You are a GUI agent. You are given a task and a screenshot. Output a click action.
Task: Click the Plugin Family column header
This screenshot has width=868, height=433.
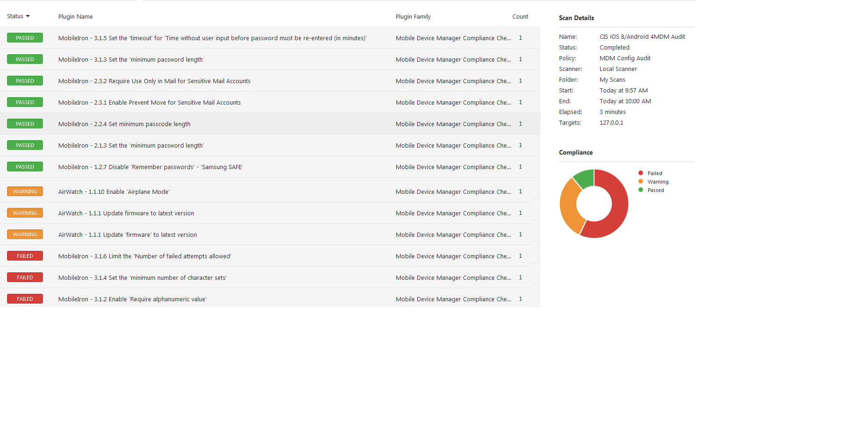pos(413,16)
